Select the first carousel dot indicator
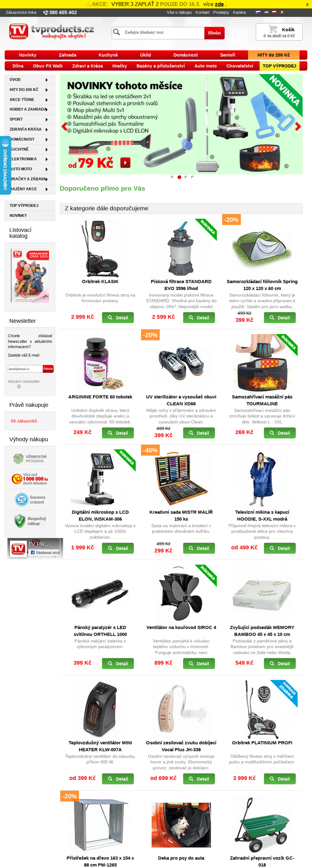This screenshot has width=312, height=868. [173, 177]
